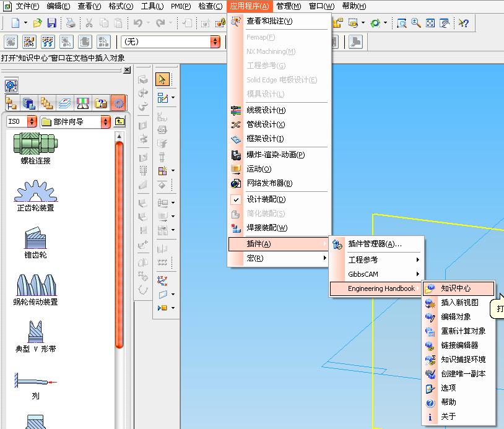Screen dimensions: 504x429
Task: Open 选项 in Engineering Handbook menu
Action: point(459,388)
